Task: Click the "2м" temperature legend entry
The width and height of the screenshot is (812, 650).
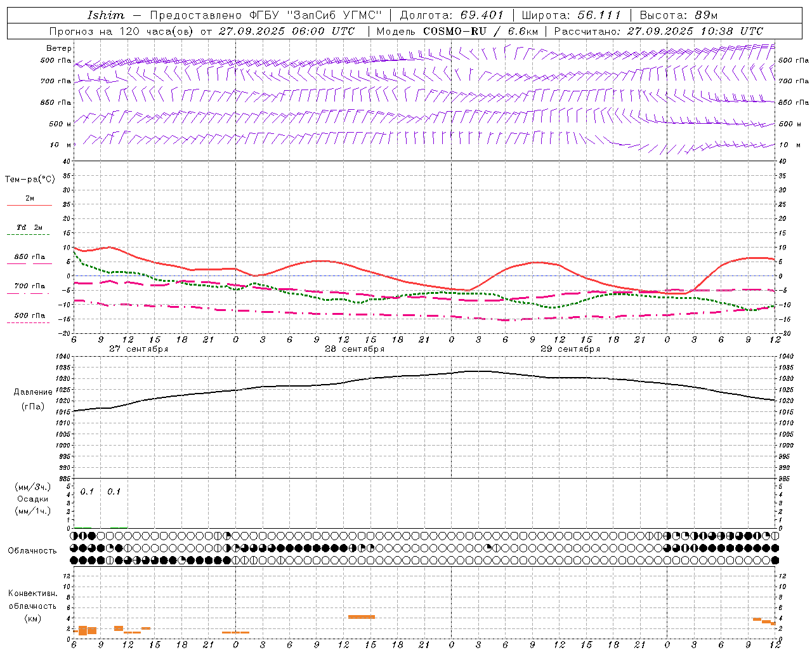Action: [x=30, y=199]
